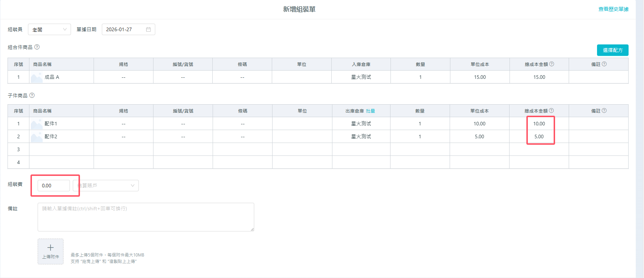This screenshot has height=278, width=644.
Task: Click empty 商品名稱 cell in row 3
Action: point(61,149)
